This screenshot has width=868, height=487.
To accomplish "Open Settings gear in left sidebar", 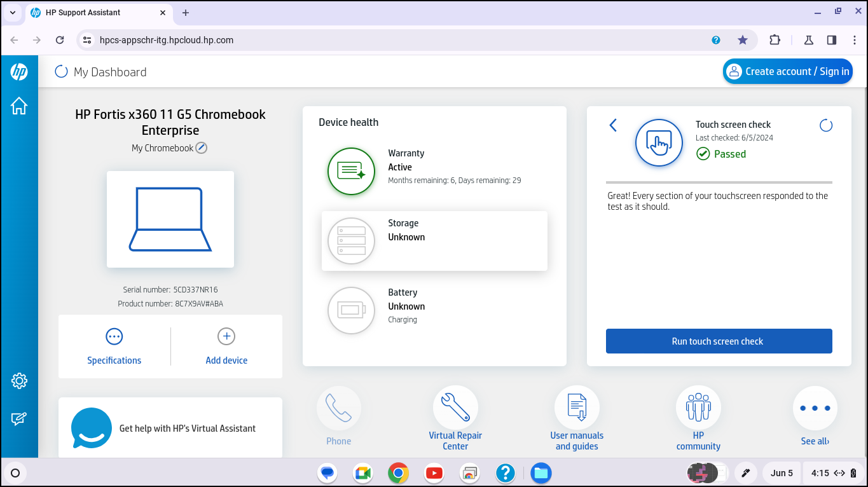I will (x=19, y=381).
